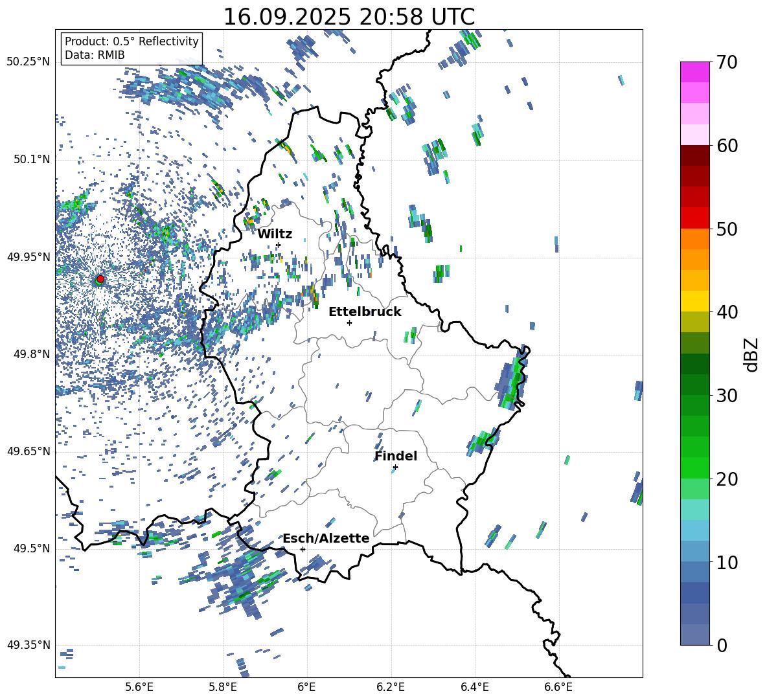
Task: Select the Esch/Alzette city label
Action: tap(326, 538)
